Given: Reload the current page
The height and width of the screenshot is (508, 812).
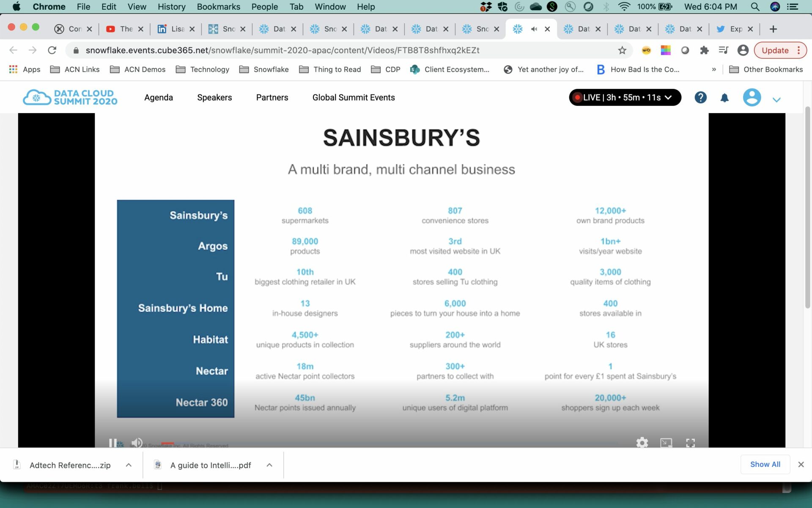Looking at the screenshot, I should tap(52, 50).
